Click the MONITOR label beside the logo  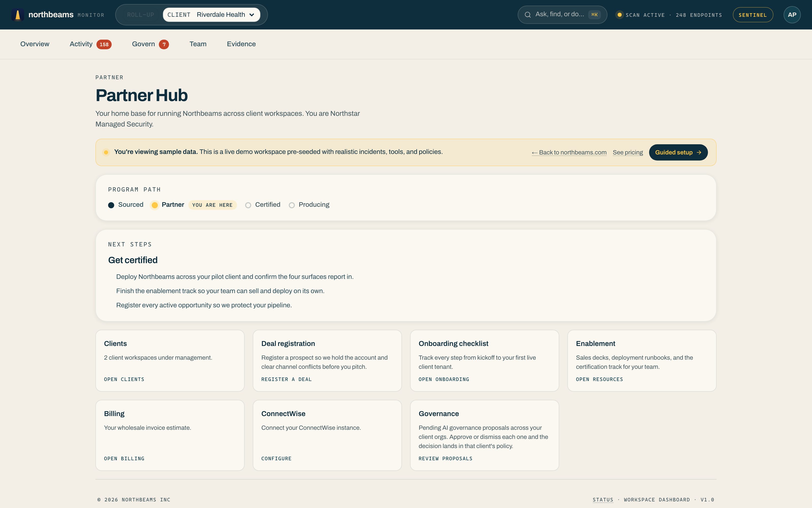[91, 15]
